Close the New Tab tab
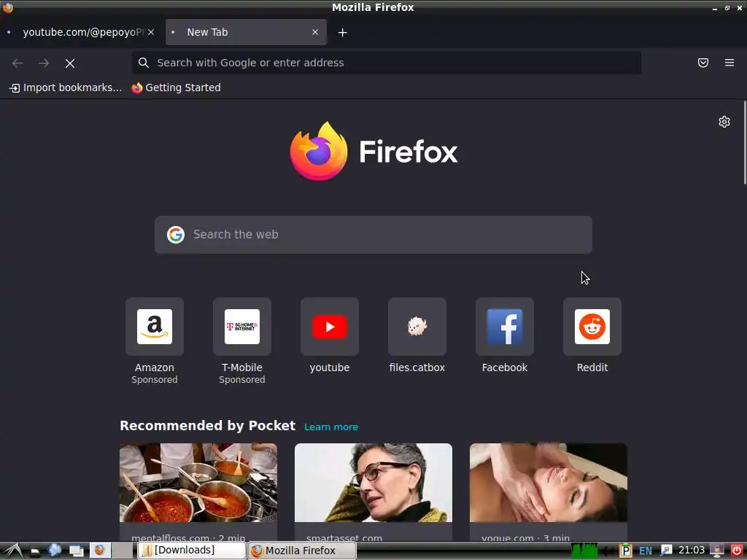747x560 pixels. point(315,32)
